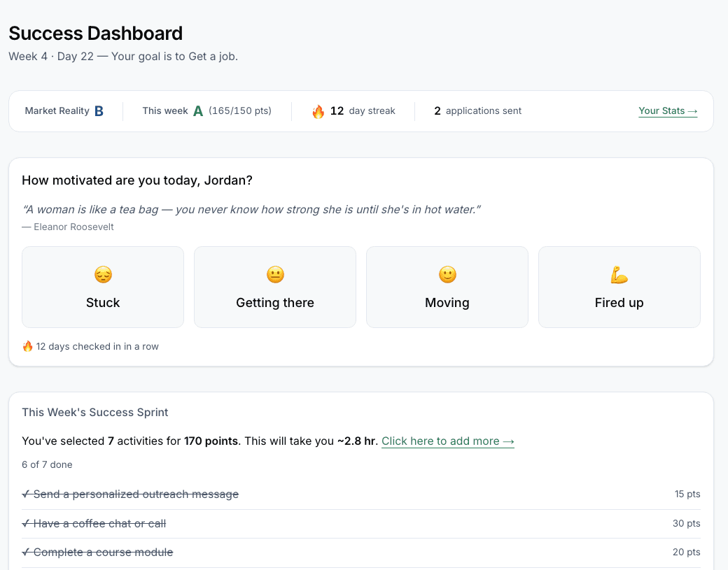Click 'How motivated are you today, Jordan?' heading
Image resolution: width=728 pixels, height=570 pixels.
pos(137,180)
